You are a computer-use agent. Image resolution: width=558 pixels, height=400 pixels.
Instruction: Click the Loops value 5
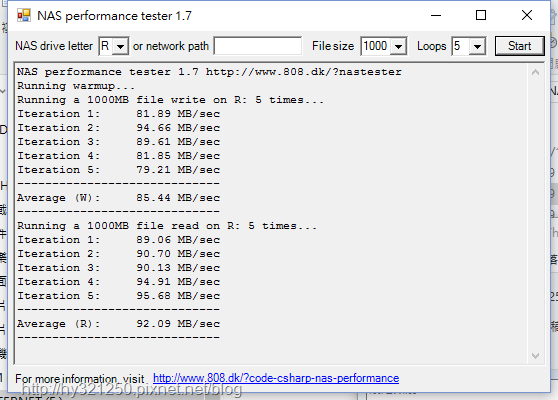click(x=457, y=46)
